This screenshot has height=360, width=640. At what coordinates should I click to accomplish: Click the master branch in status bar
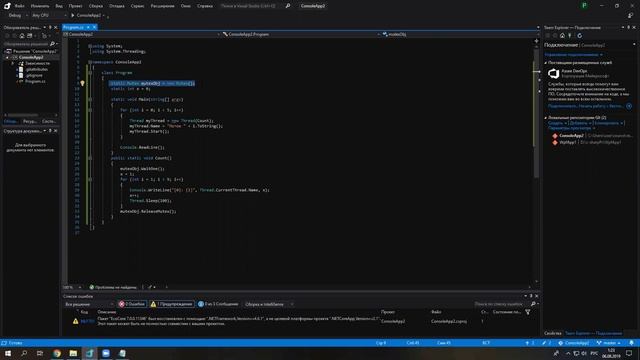pyautogui.click(x=608, y=343)
